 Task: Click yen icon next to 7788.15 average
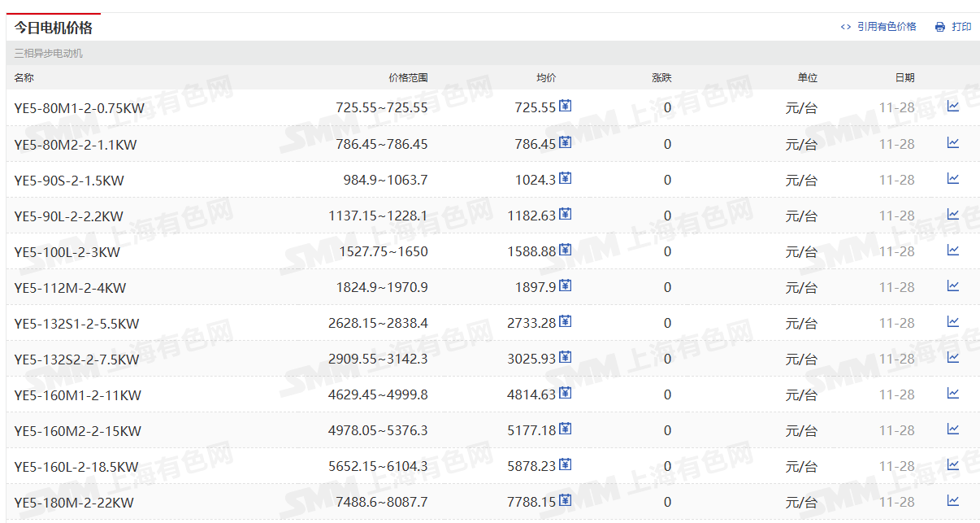click(566, 500)
